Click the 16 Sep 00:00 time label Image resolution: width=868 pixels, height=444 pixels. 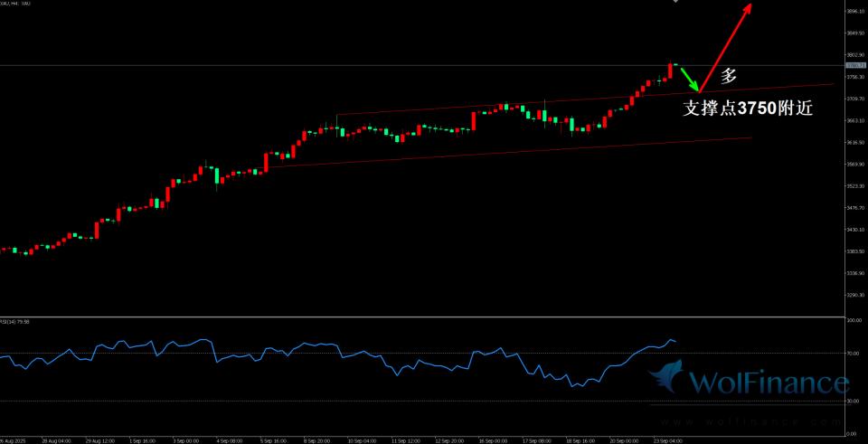[x=492, y=441]
